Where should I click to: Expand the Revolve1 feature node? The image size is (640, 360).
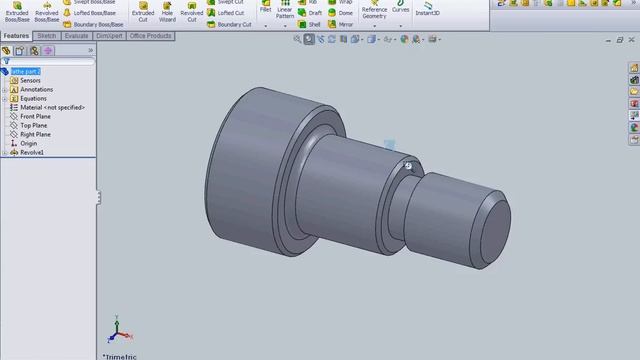coord(4,153)
